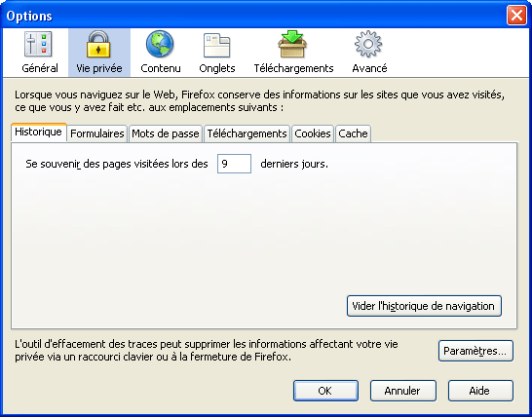This screenshot has width=532, height=417.
Task: Close the Options dialog window
Action: click(516, 16)
